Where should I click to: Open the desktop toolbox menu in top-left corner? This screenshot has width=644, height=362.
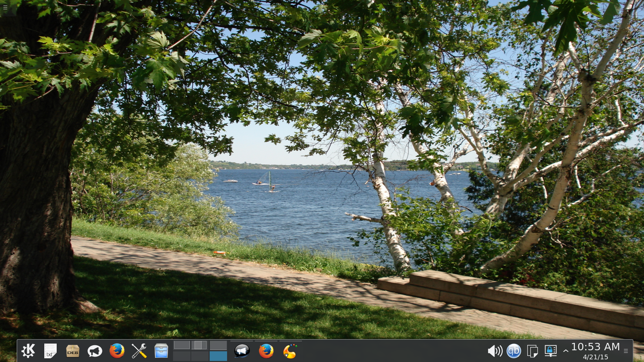coord(5,7)
